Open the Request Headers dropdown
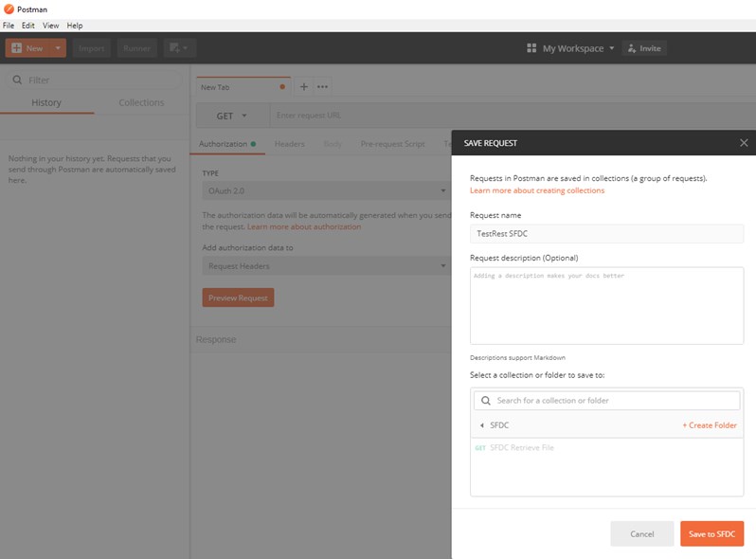The width and height of the screenshot is (756, 559). pos(326,266)
